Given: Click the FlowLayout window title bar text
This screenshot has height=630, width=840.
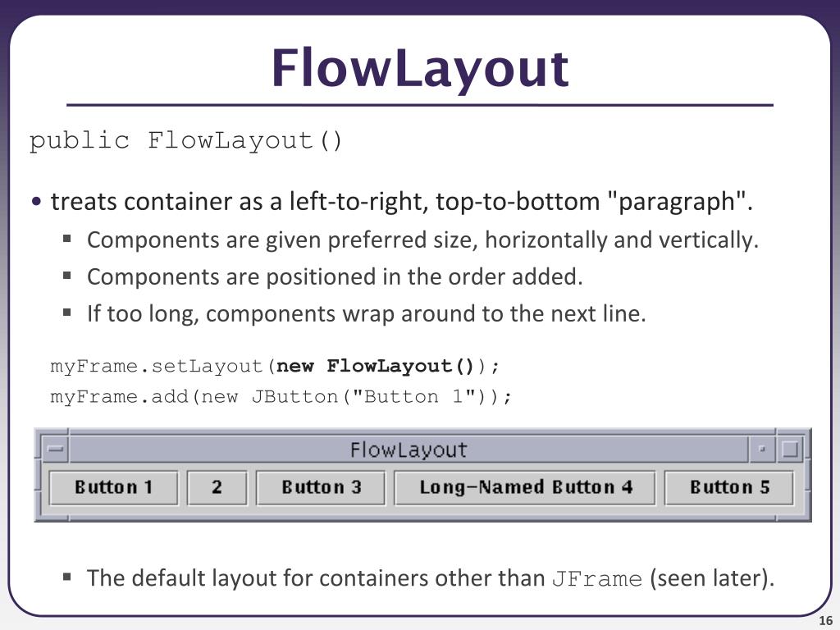Looking at the screenshot, I should point(409,450).
